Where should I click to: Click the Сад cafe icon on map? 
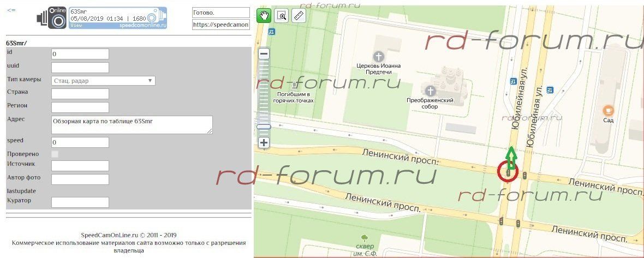(x=608, y=111)
